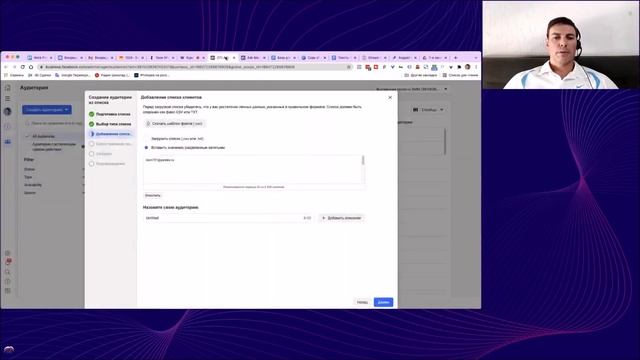This screenshot has width=640, height=360.
Task: Add audience description with Добавить описание
Action: coord(341,218)
